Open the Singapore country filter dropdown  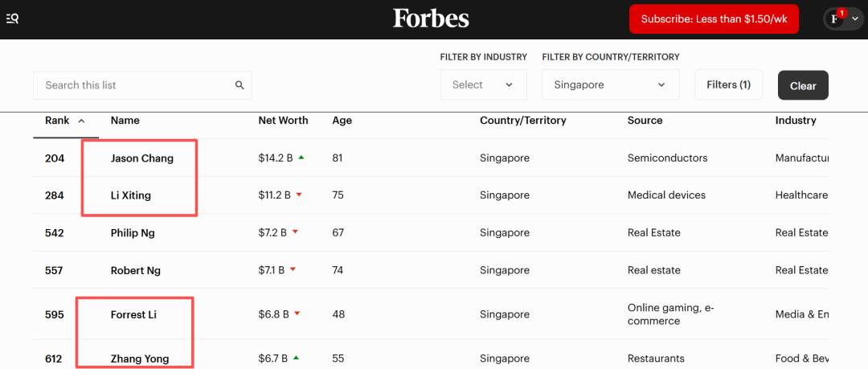coord(610,84)
